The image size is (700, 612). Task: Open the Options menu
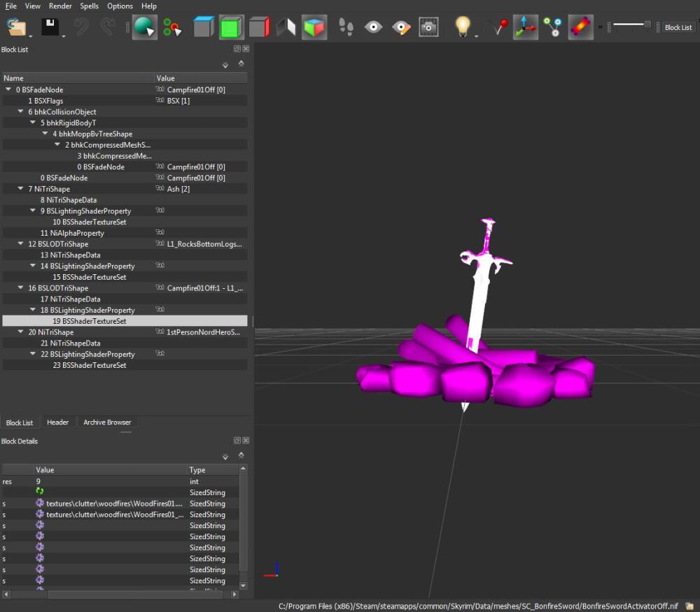click(120, 6)
